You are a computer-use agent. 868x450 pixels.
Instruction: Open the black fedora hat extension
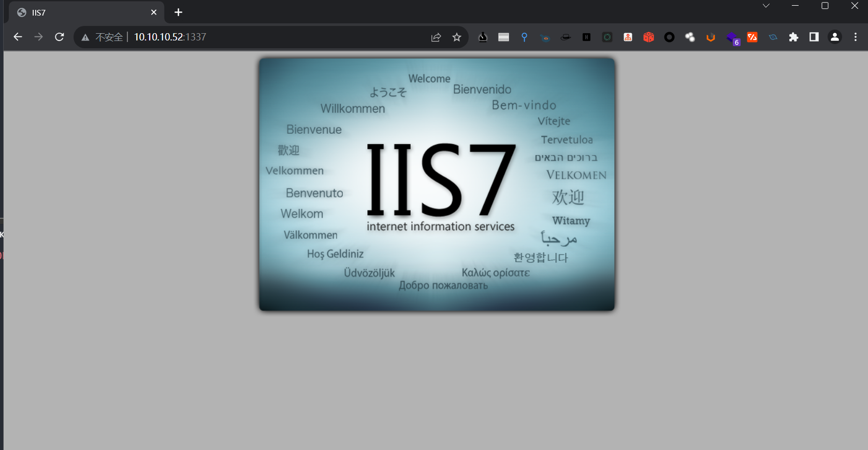566,37
